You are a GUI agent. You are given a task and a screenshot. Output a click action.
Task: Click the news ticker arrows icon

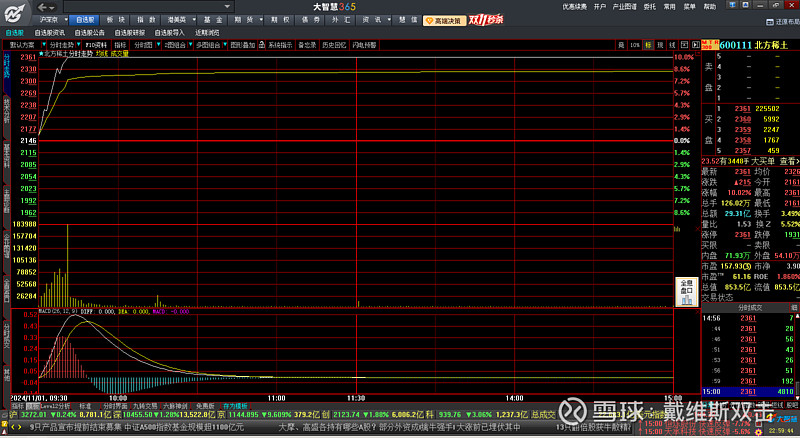16,427
